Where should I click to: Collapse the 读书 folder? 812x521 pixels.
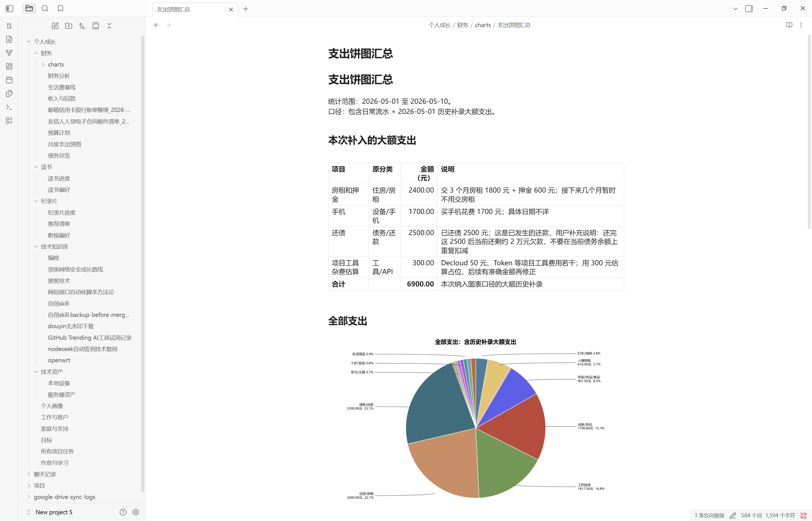36,167
